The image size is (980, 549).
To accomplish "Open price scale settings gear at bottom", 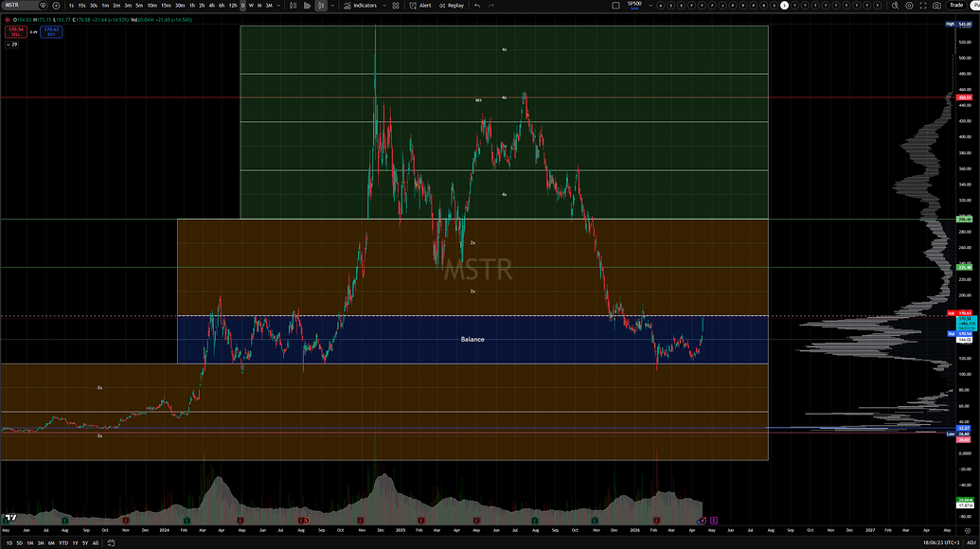I will 968,531.
